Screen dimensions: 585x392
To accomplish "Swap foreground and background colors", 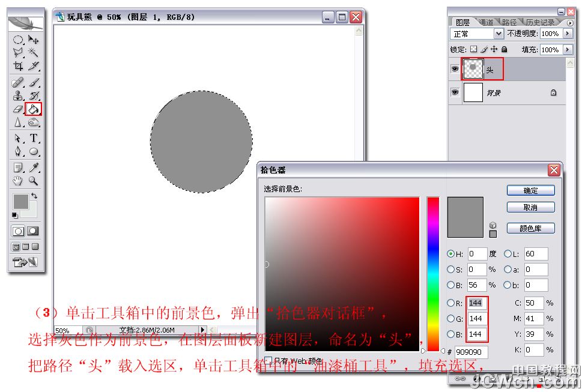I will coord(34,196).
